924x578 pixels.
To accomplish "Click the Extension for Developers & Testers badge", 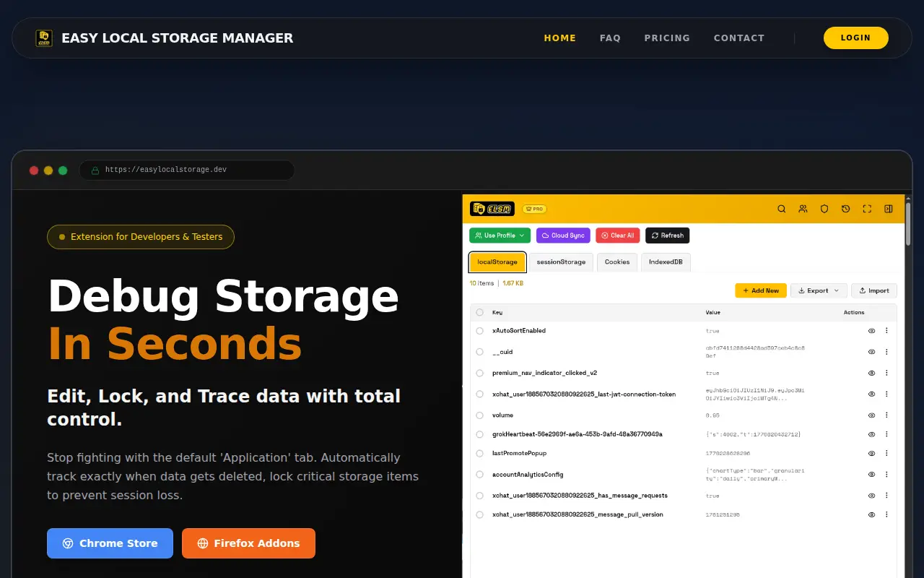I will point(141,237).
